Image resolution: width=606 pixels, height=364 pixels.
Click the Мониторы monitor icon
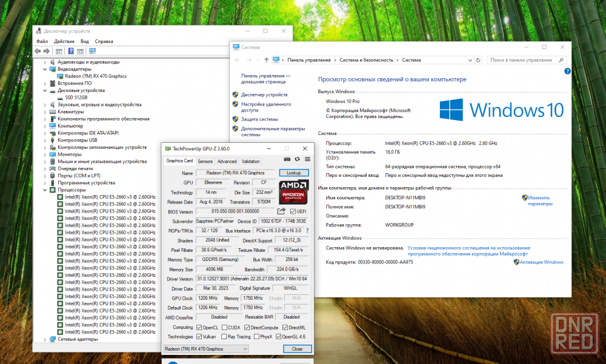tap(53, 154)
